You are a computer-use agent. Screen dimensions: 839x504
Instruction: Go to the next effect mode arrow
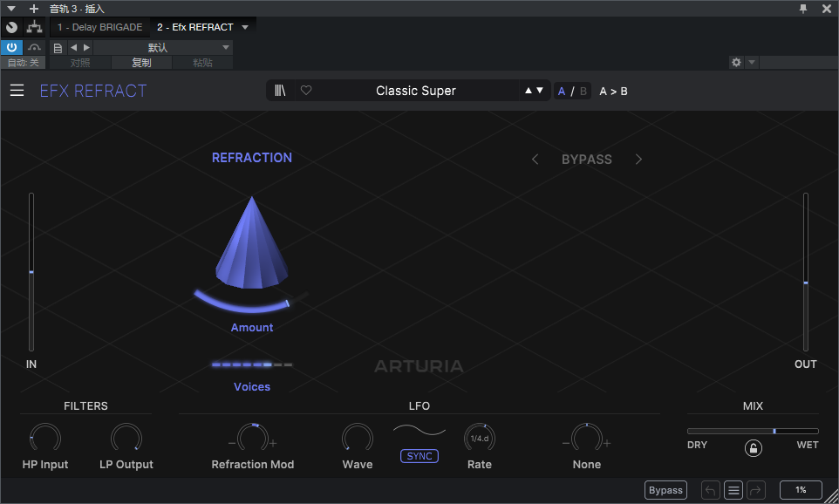pos(638,159)
